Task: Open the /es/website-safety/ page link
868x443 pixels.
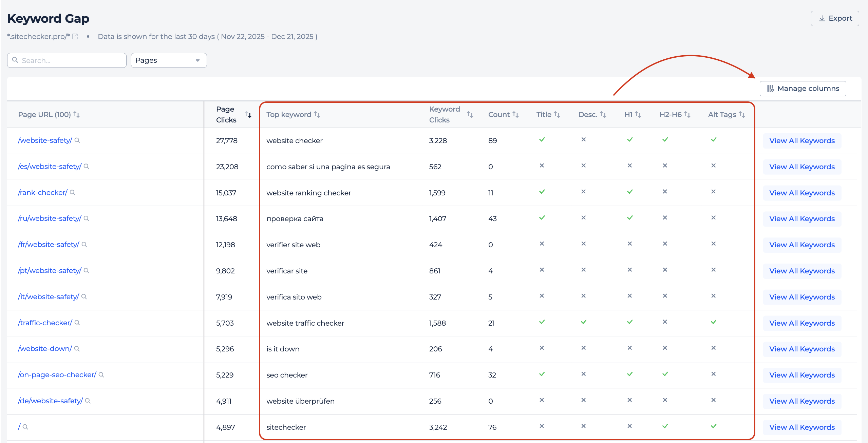Action: click(x=50, y=167)
